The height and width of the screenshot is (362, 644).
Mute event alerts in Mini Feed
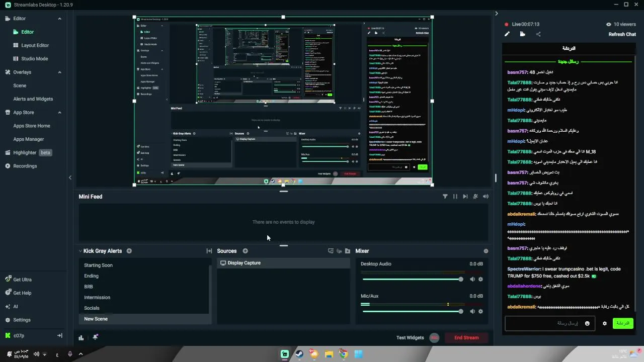(475, 197)
